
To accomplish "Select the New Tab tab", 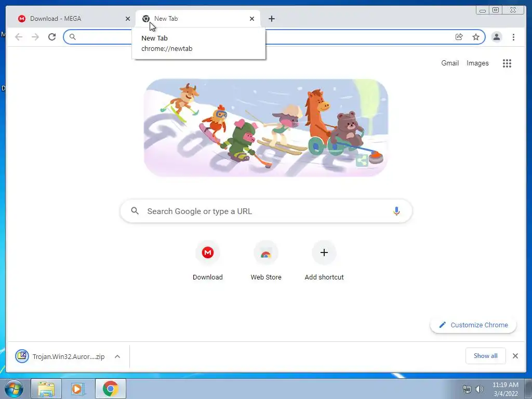I will click(198, 19).
